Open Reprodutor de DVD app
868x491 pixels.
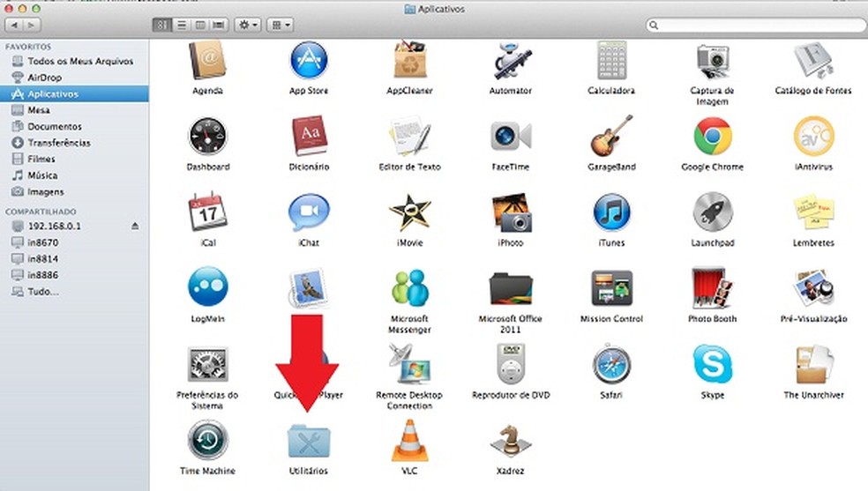click(511, 364)
